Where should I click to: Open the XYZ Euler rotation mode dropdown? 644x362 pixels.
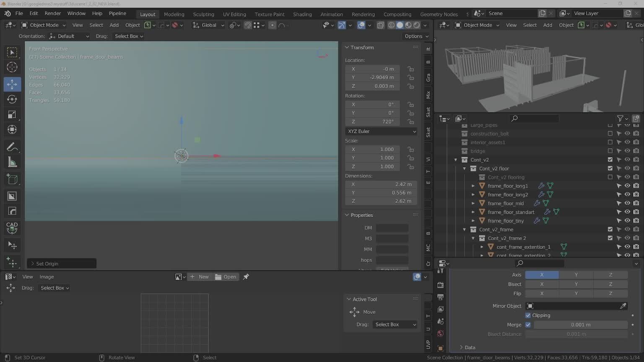[381, 131]
